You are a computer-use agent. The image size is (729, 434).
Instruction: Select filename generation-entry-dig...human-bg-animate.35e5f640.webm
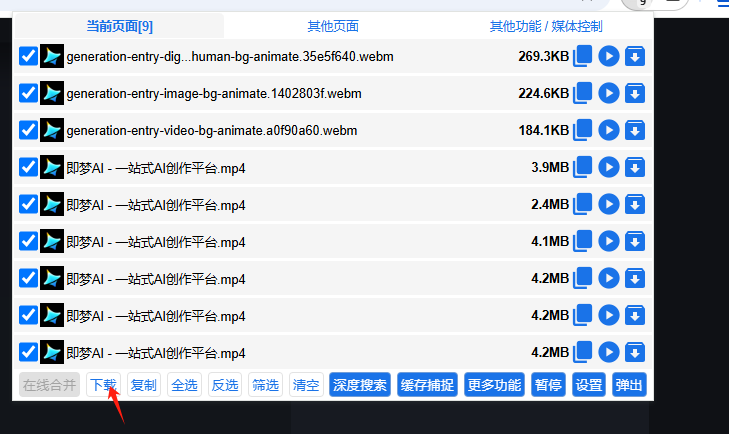point(230,56)
